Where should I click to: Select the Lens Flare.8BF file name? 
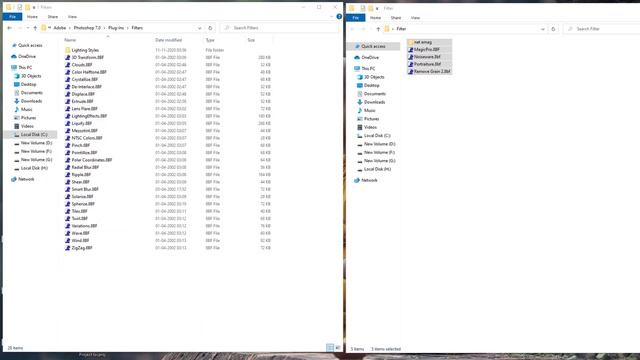click(x=84, y=109)
